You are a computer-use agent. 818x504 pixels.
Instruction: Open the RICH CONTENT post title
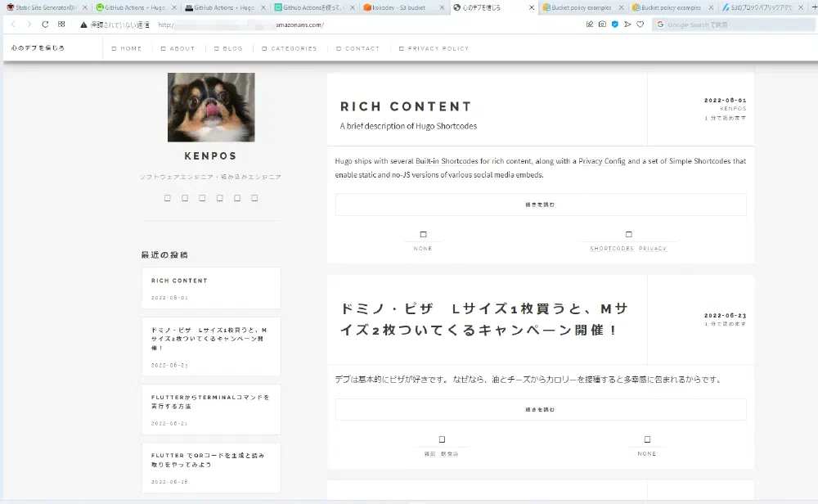(x=406, y=106)
